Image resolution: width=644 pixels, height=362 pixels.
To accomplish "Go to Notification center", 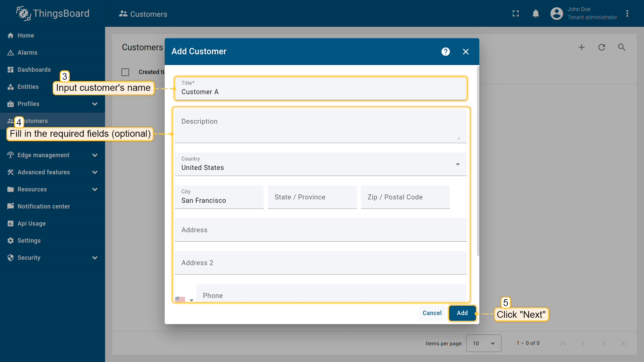I will (44, 206).
